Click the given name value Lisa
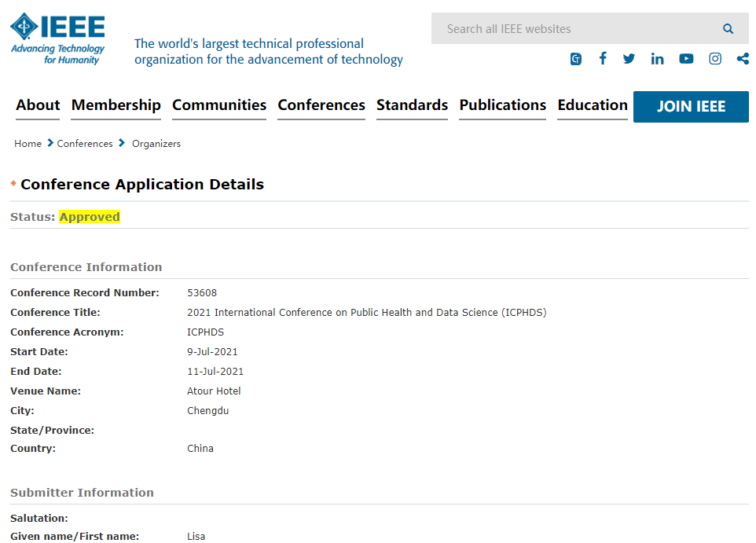Screen dimensions: 756x543 pos(196,536)
